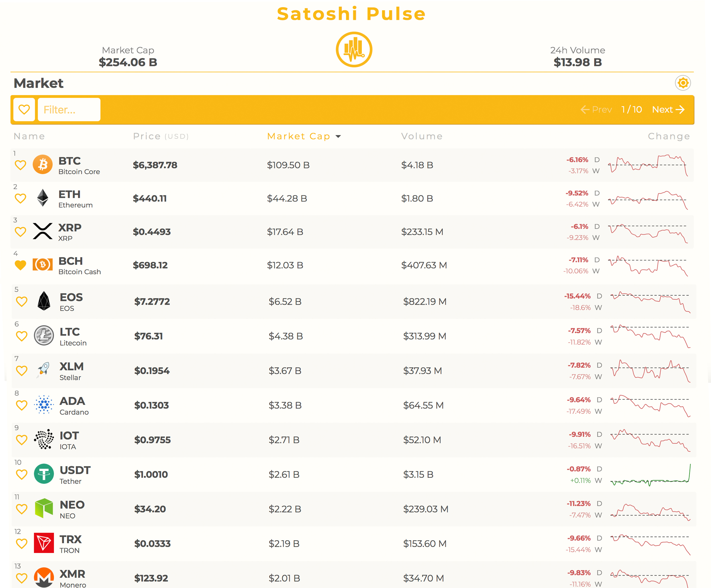The image size is (711, 588).
Task: Sort table by Name column
Action: click(x=29, y=136)
